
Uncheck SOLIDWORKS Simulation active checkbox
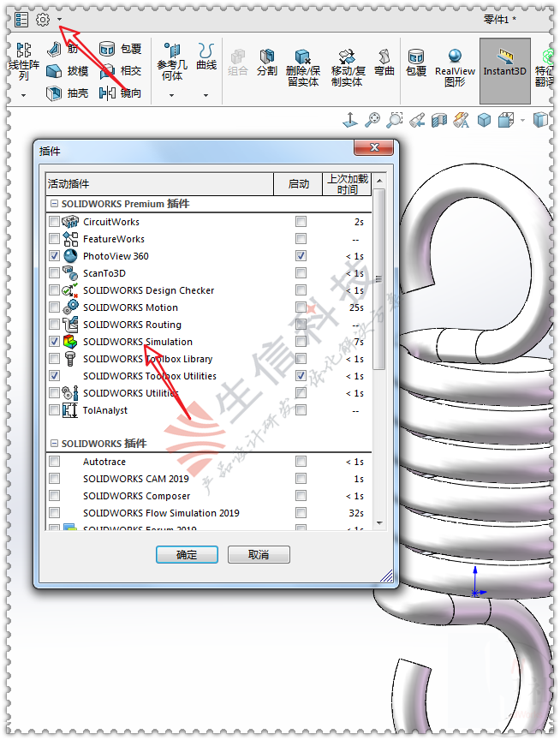coord(55,341)
